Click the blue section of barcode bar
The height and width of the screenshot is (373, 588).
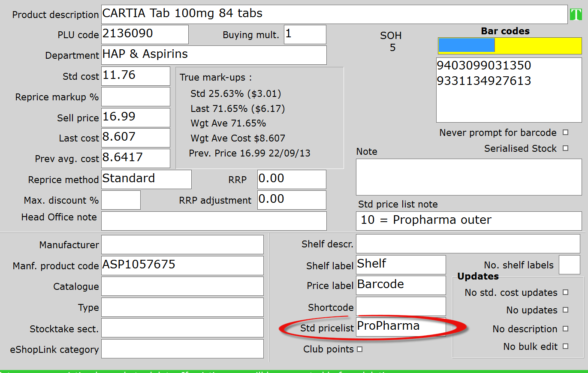(x=467, y=45)
